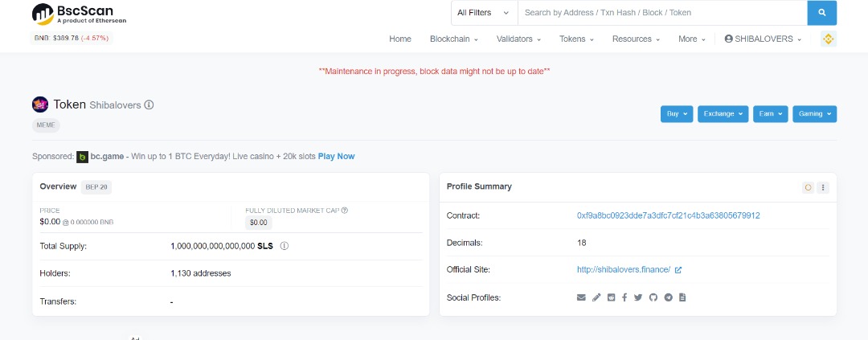Click the Telegram social profile icon
868x340 pixels.
tap(668, 297)
